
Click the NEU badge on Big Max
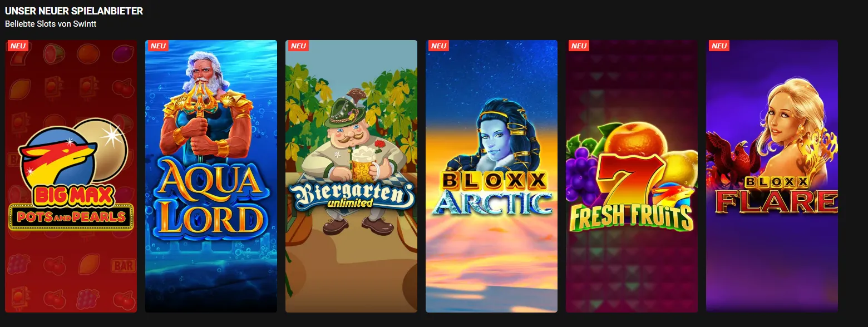click(x=18, y=46)
